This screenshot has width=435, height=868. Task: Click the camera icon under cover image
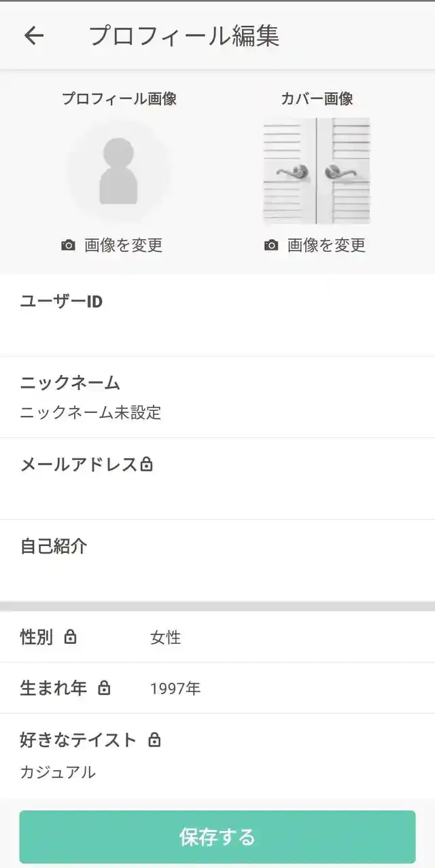271,245
